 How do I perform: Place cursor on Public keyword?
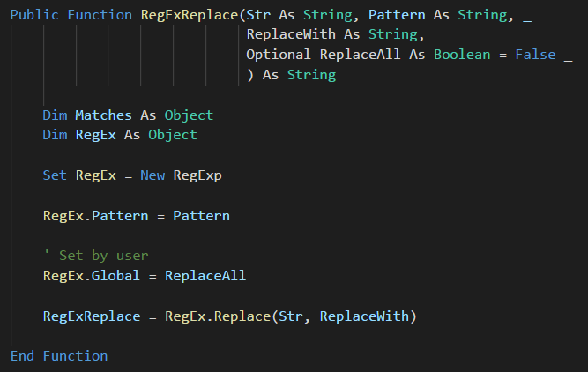pyautogui.click(x=34, y=15)
